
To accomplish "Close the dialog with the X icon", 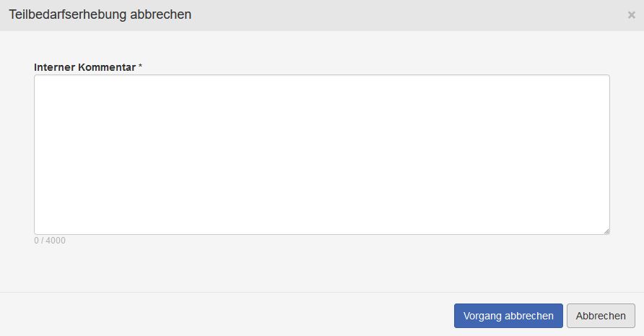I will point(632,15).
